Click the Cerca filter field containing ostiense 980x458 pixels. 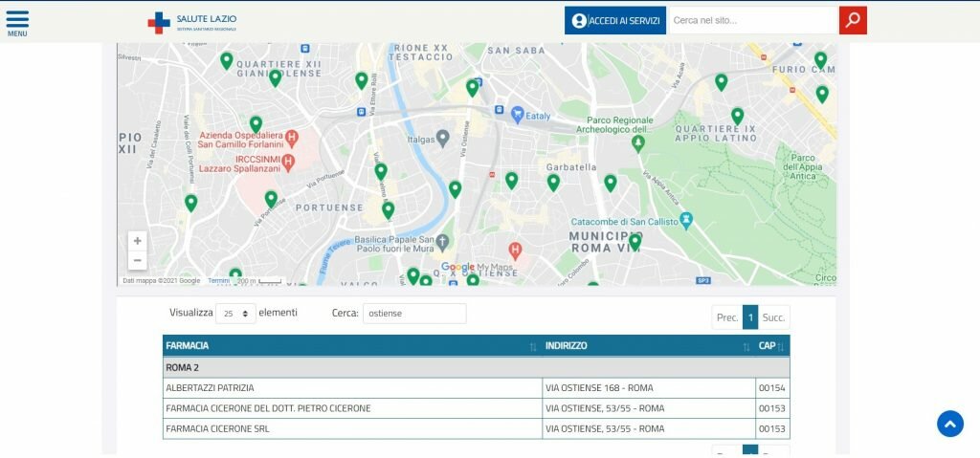413,314
